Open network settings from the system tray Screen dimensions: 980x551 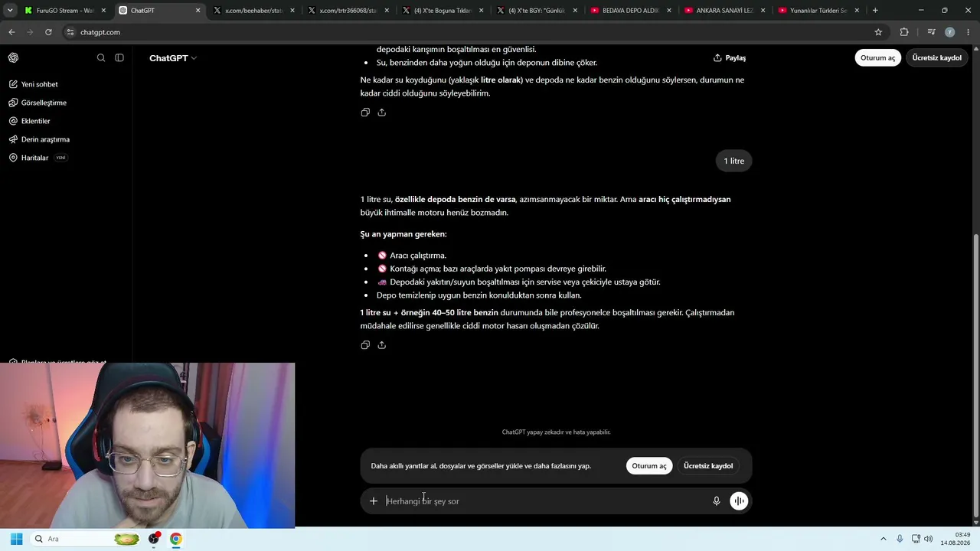point(916,539)
